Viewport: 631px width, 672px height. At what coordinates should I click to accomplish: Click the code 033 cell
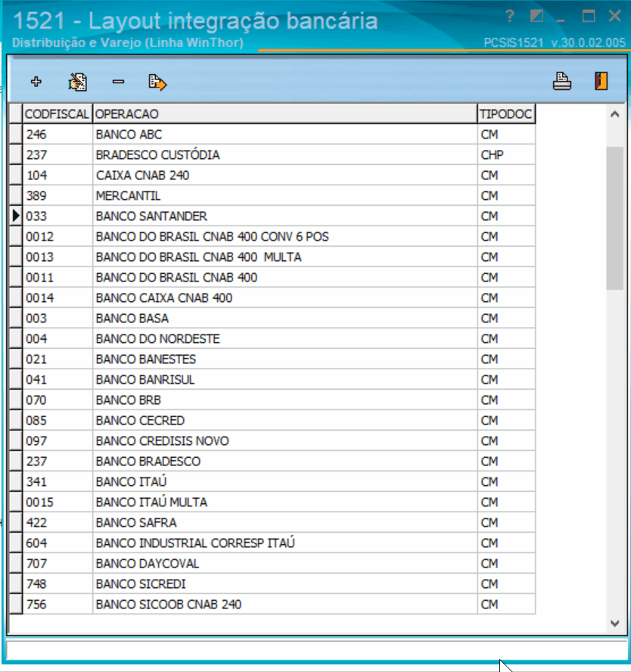coord(58,216)
